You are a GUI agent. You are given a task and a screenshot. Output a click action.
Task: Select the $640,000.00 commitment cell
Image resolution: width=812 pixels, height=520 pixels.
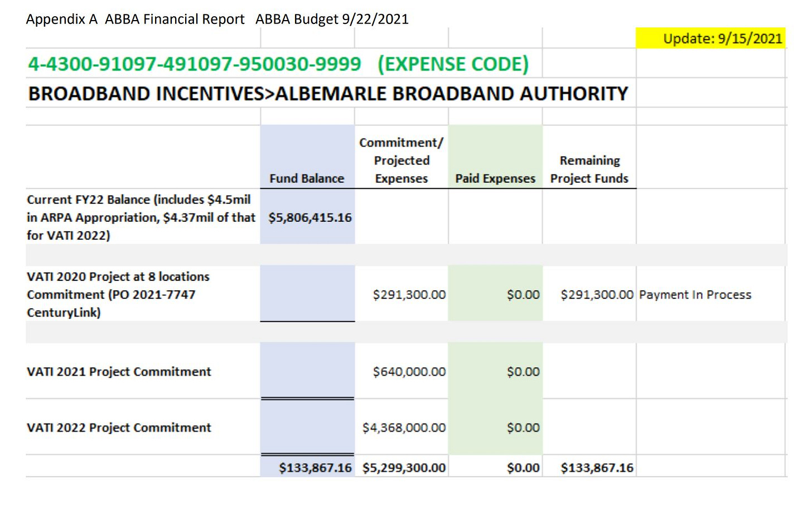[409, 372]
